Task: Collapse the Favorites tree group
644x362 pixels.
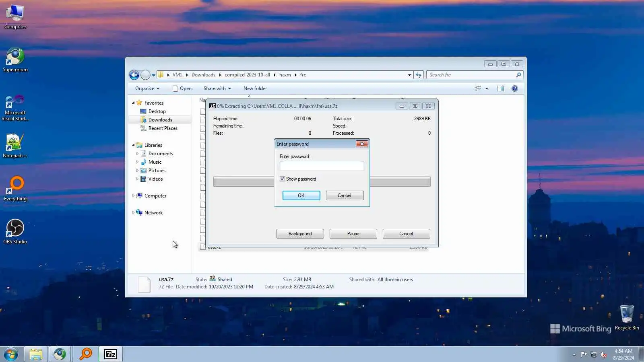Action: point(133,103)
